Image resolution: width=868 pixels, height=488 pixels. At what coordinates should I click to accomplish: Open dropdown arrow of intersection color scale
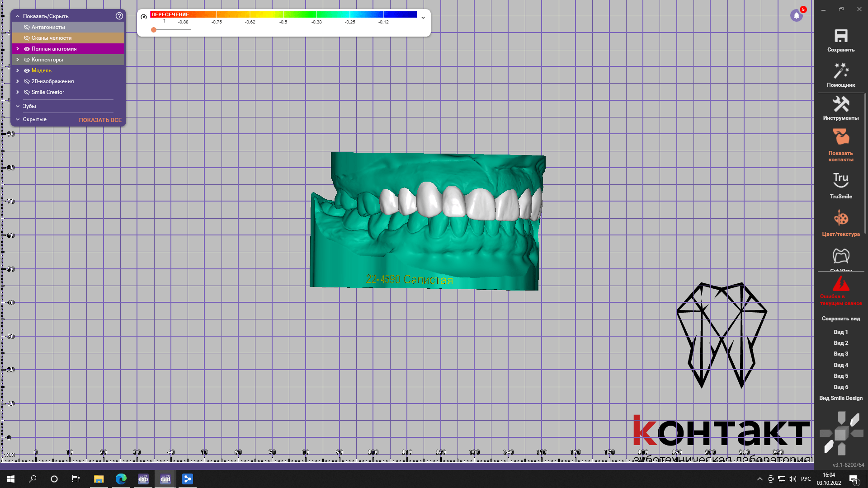423,18
